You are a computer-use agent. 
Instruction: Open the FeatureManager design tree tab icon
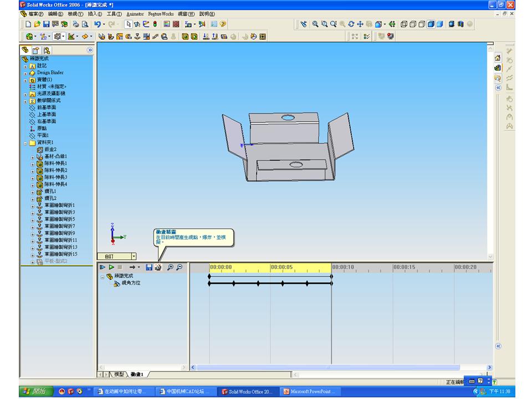click(x=25, y=50)
